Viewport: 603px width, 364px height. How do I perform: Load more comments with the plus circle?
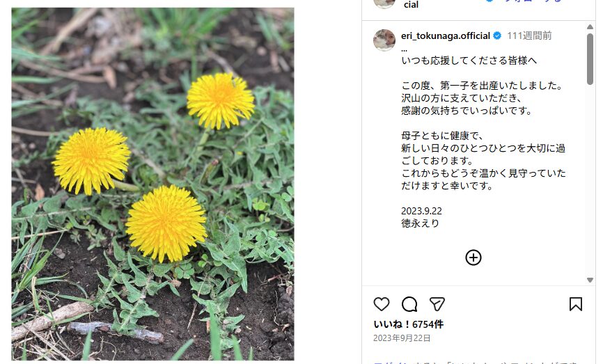473,258
